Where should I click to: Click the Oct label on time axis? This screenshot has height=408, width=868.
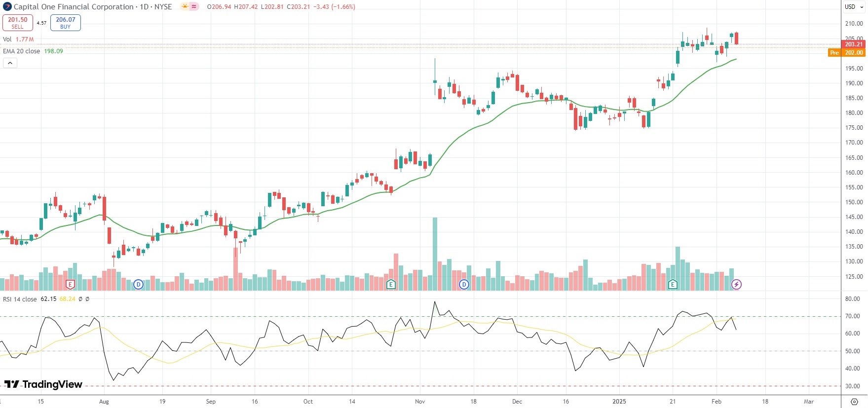[x=308, y=402]
